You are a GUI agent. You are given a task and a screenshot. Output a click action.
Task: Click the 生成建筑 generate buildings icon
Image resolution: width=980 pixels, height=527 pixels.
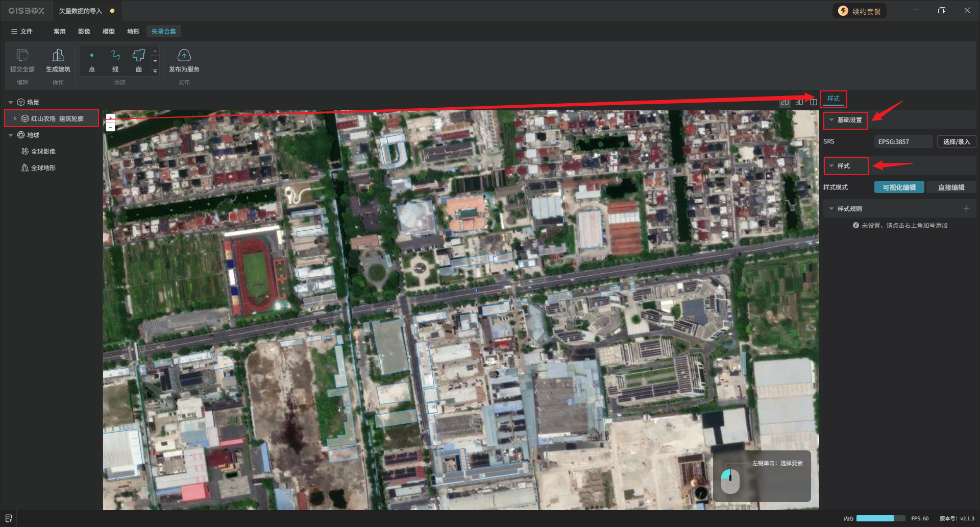tap(58, 55)
